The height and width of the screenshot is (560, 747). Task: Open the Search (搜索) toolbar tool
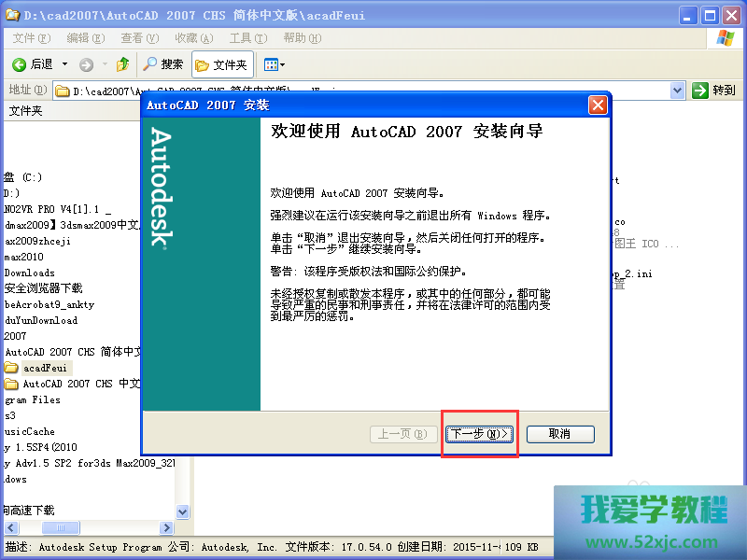pyautogui.click(x=163, y=64)
